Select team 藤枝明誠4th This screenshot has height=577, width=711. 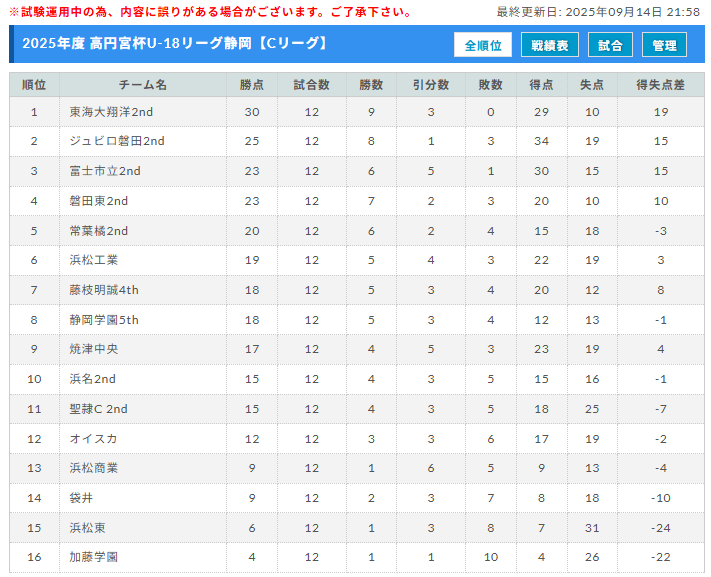tap(104, 290)
